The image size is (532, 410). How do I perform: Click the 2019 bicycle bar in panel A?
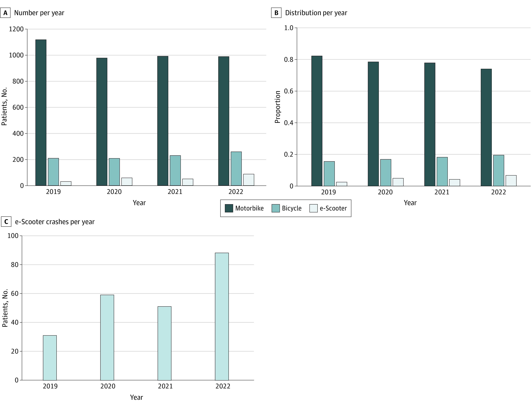pos(53,172)
